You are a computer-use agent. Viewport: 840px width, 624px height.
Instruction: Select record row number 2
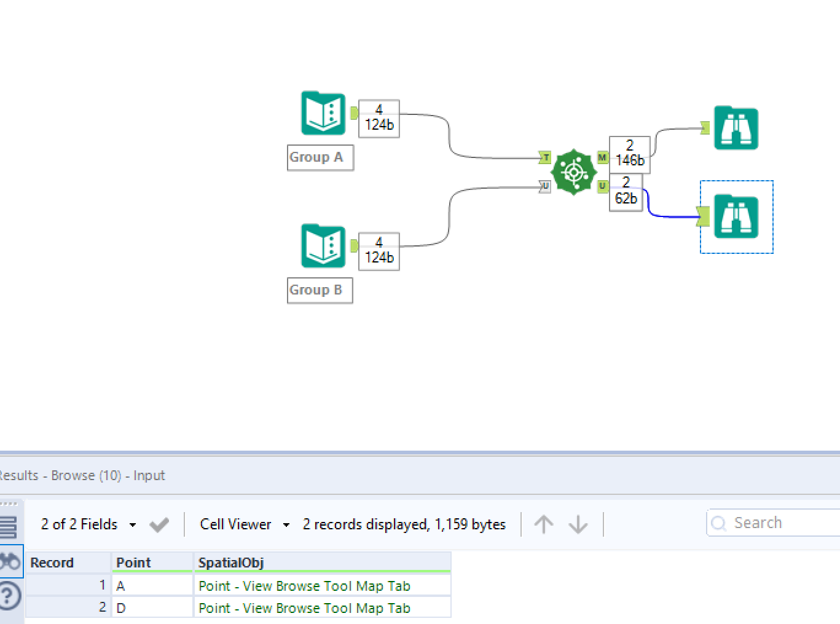[x=68, y=607]
